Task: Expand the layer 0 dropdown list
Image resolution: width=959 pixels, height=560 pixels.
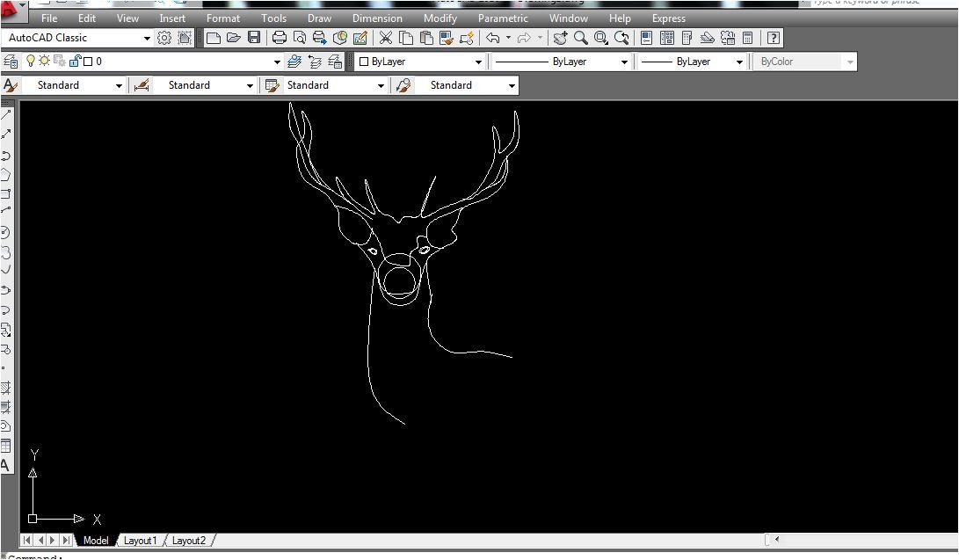Action: tap(276, 62)
